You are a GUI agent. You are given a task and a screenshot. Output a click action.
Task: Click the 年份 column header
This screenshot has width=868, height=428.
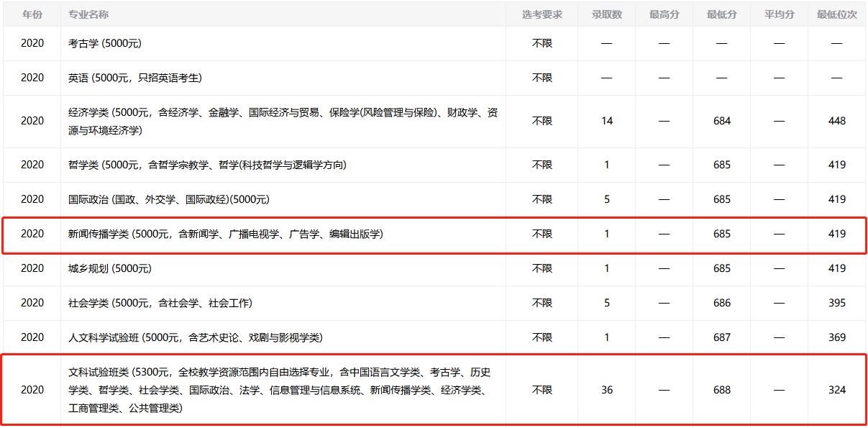[x=32, y=13]
